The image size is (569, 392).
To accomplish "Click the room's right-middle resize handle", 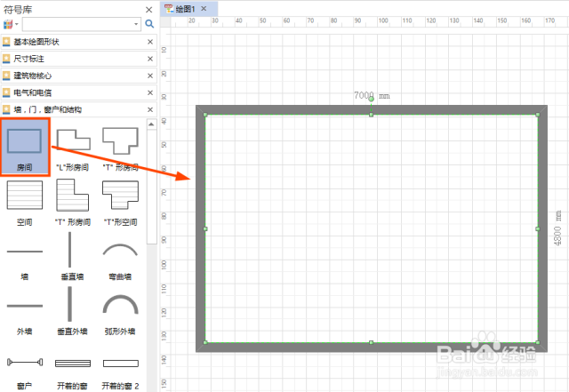I will click(x=538, y=229).
